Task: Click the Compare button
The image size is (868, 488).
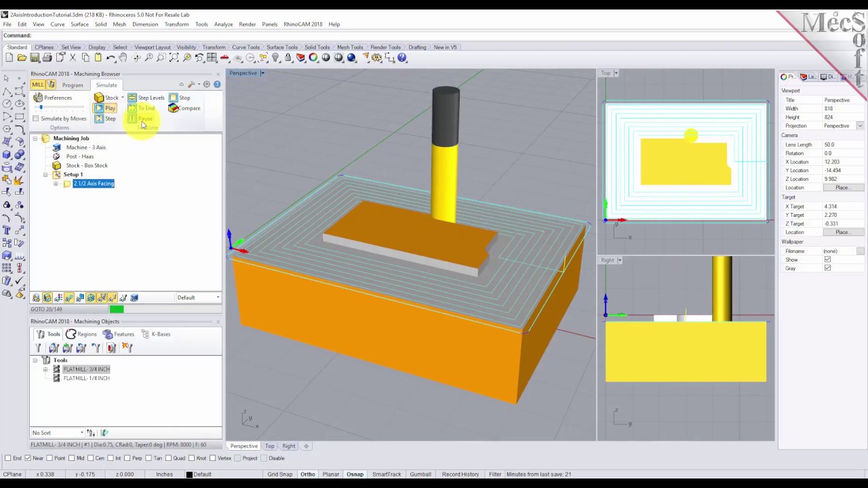Action: click(184, 108)
